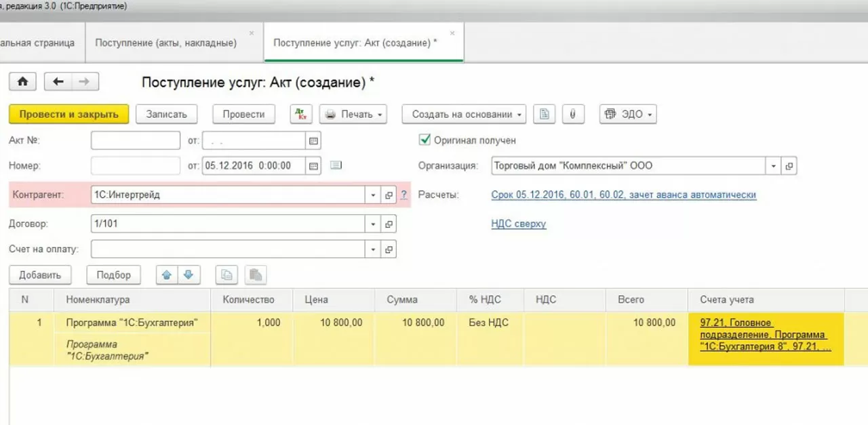Show Дт/Кт postings icon
This screenshot has height=425, width=868.
301,115
